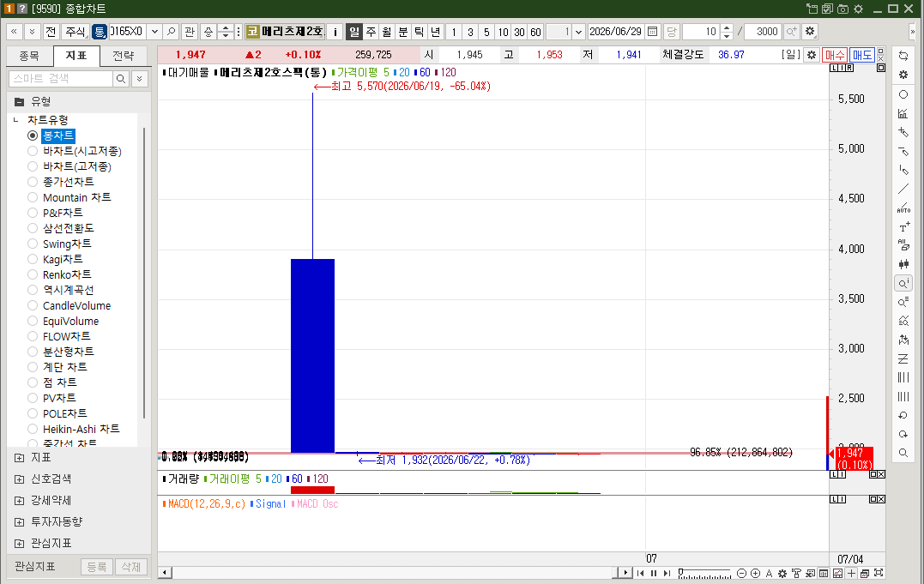Image resolution: width=924 pixels, height=584 pixels.
Task: Toggle crosshair cursor plus icon
Action: click(852, 574)
